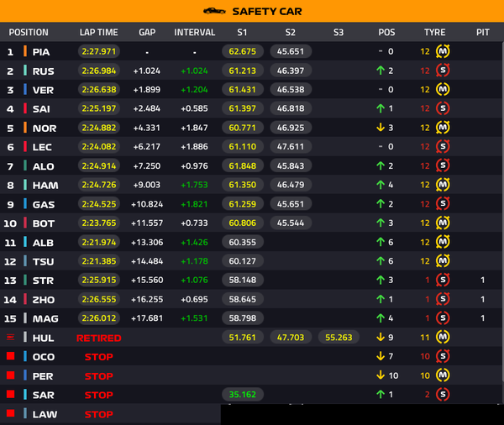The image size is (504, 425).
Task: Click the S2 time 45.544 for BOT
Action: (x=291, y=223)
